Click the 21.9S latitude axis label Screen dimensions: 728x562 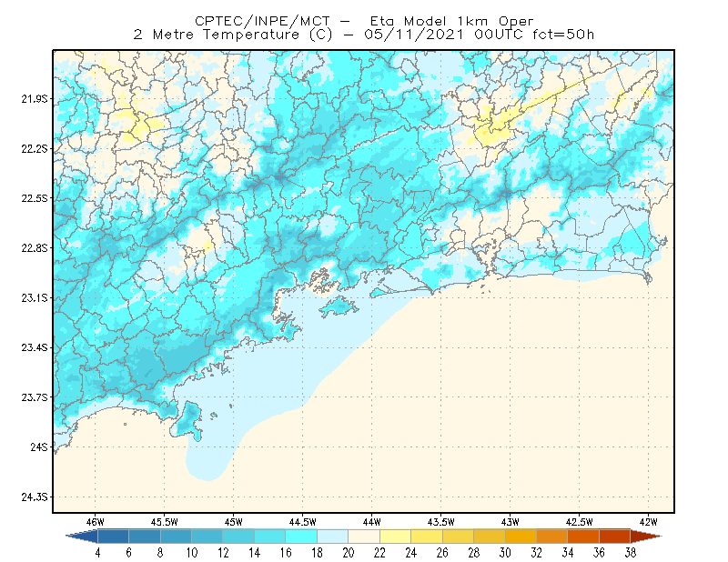34,99
